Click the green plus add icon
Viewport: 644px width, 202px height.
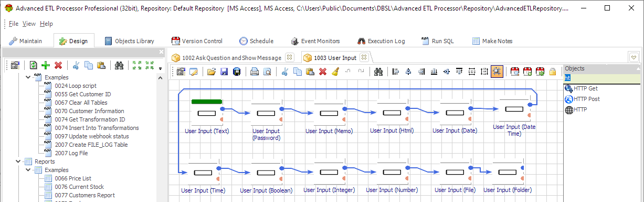tap(46, 65)
